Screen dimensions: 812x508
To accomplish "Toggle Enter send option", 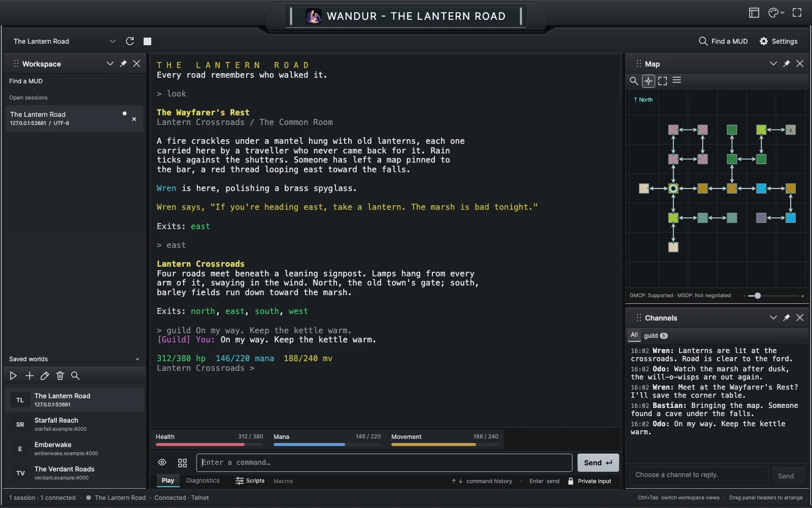I will pos(544,481).
